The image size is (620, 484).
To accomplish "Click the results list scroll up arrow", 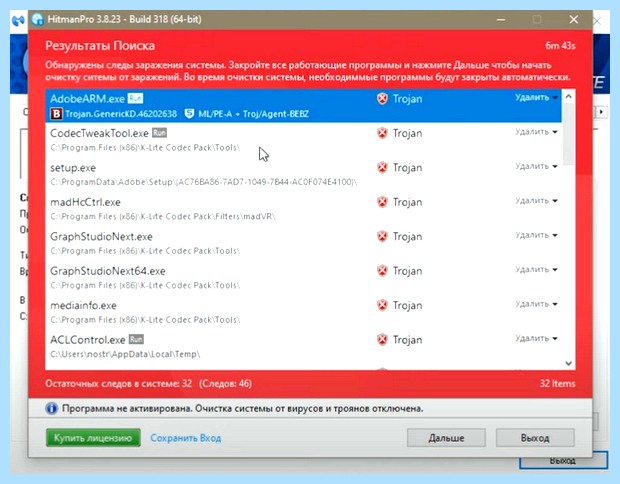I will pyautogui.click(x=569, y=96).
